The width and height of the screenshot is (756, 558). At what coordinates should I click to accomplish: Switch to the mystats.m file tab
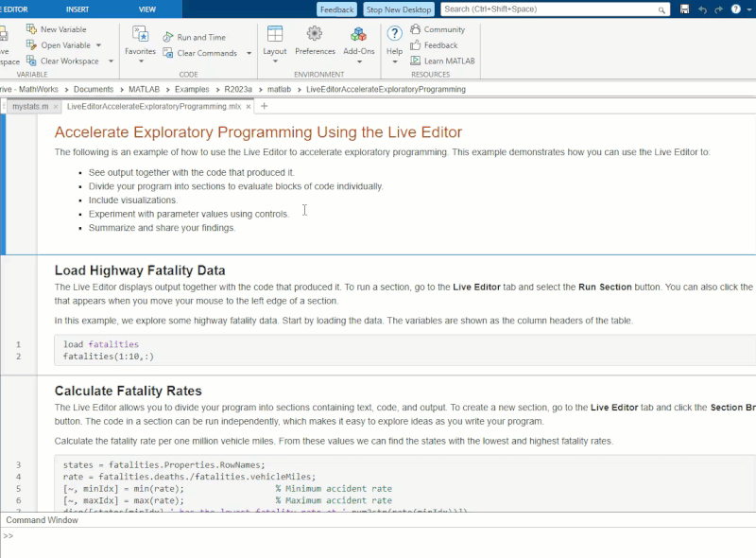click(x=30, y=107)
